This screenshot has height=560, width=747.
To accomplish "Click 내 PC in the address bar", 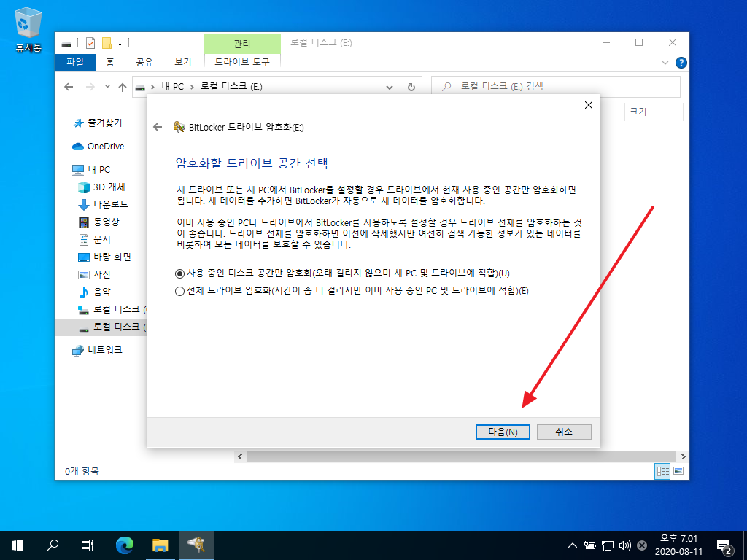I will tap(172, 87).
